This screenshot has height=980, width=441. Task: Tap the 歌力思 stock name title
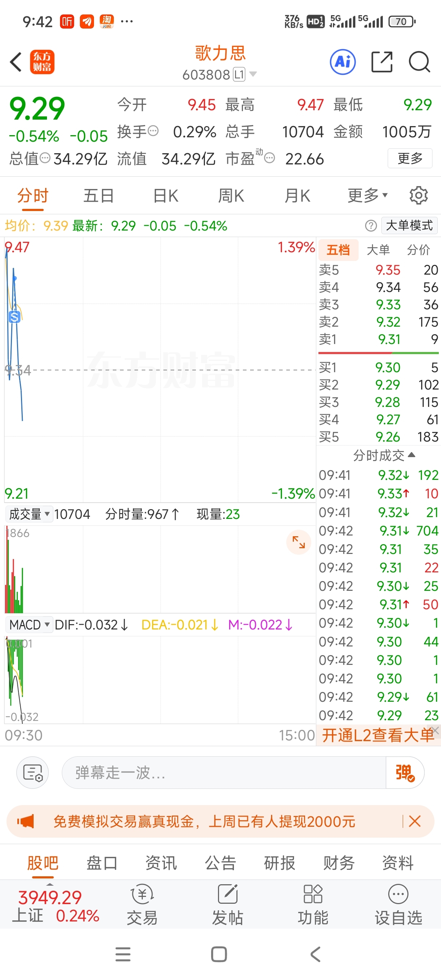pos(220,53)
